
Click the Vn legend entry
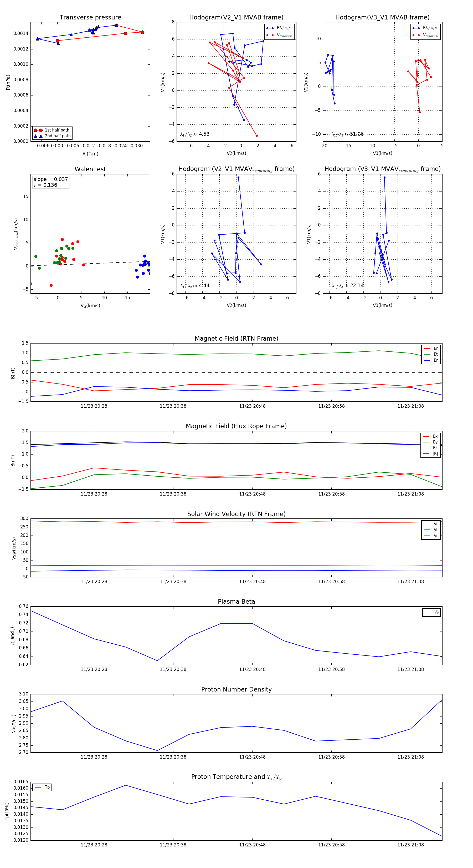[431, 536]
